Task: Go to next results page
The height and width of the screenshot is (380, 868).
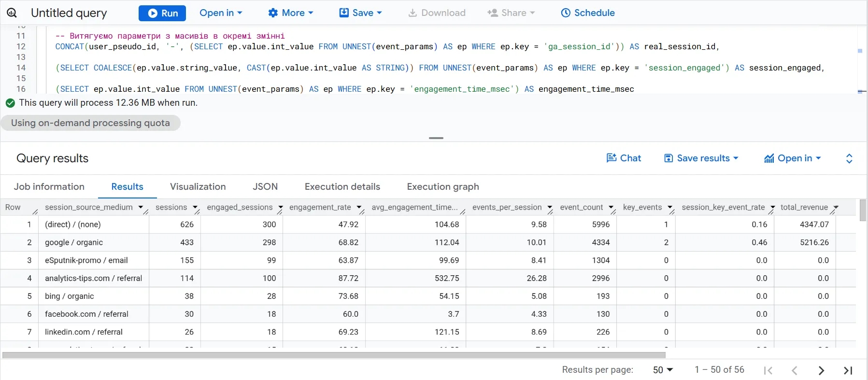Action: point(821,370)
